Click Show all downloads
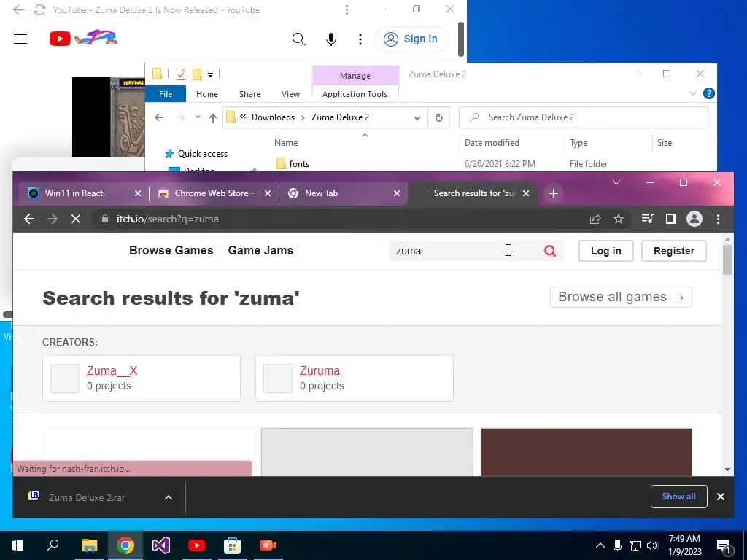The image size is (747, 560). [x=679, y=497]
